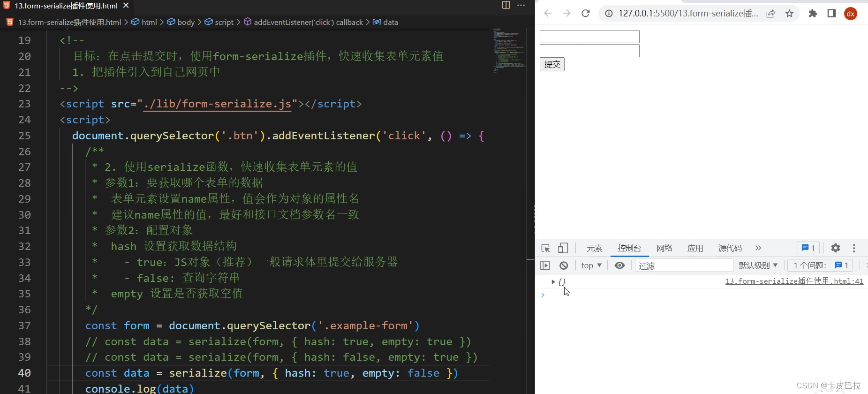Toggle the console sidebar

point(545,265)
